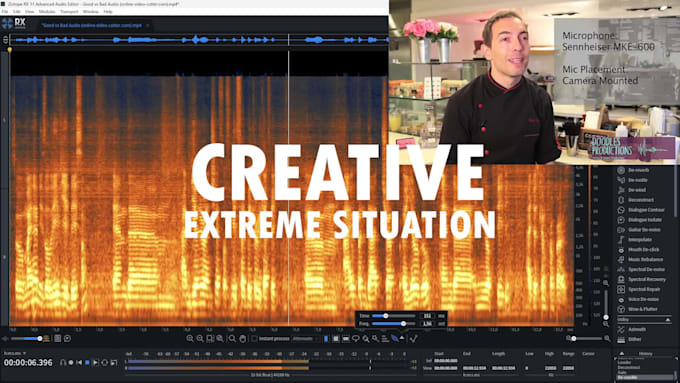The height and width of the screenshot is (383, 680).
Task: Rewind to start with transport button
Action: click(x=79, y=363)
